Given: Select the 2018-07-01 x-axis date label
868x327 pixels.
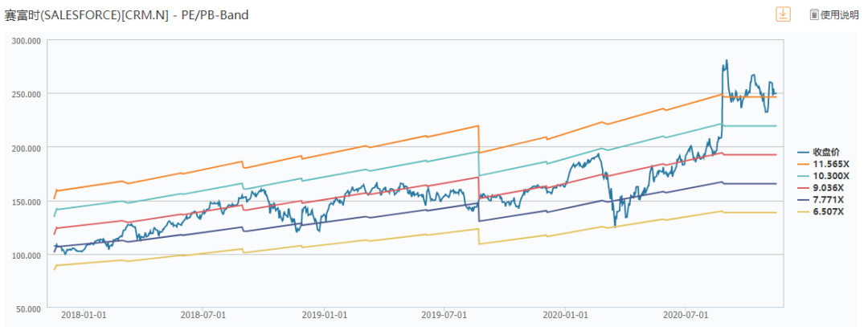Looking at the screenshot, I should click(204, 316).
